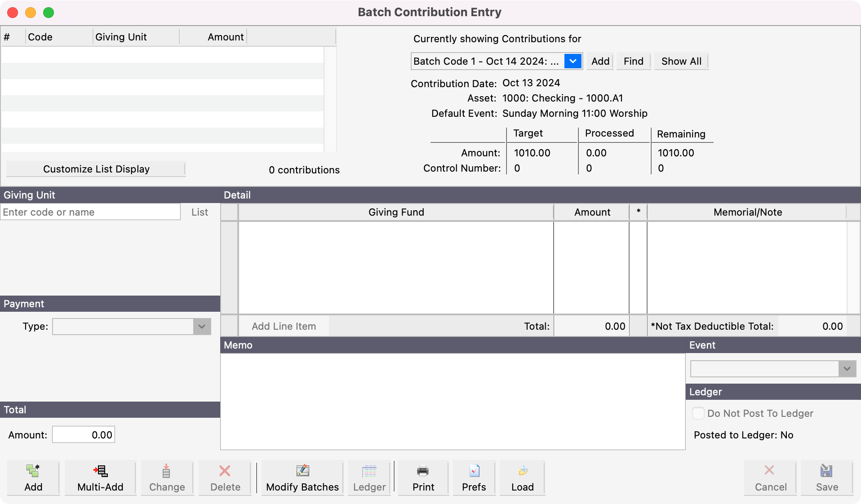Click the Memo text area
Image resolution: width=861 pixels, height=504 pixels.
pos(453,401)
